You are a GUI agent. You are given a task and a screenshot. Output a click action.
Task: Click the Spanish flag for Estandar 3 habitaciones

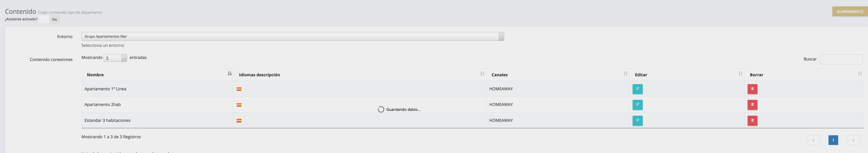(x=239, y=121)
